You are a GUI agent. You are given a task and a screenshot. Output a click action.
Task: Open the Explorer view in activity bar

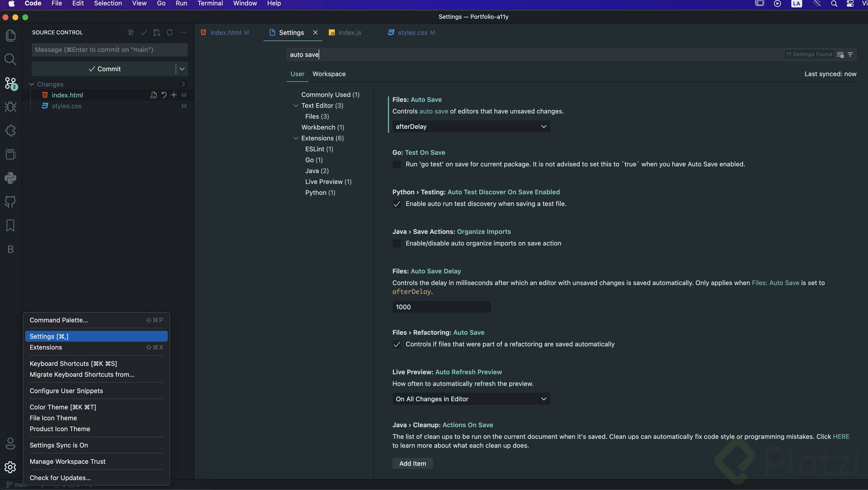[x=10, y=36]
